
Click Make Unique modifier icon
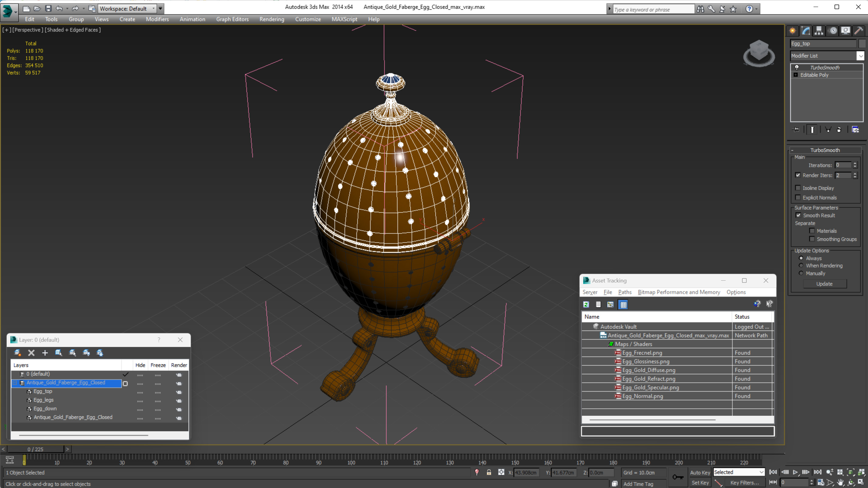click(x=828, y=130)
